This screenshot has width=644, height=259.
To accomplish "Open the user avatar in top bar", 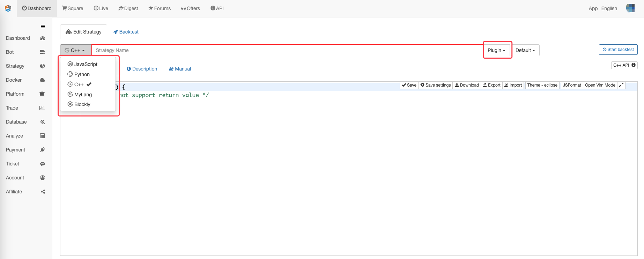I will tap(630, 8).
